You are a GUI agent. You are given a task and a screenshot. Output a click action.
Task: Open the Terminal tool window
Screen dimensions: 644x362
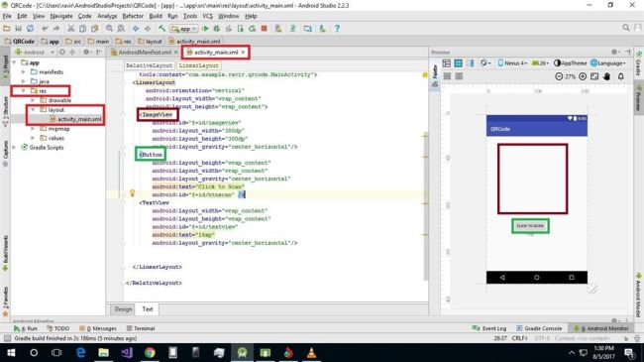pyautogui.click(x=141, y=328)
